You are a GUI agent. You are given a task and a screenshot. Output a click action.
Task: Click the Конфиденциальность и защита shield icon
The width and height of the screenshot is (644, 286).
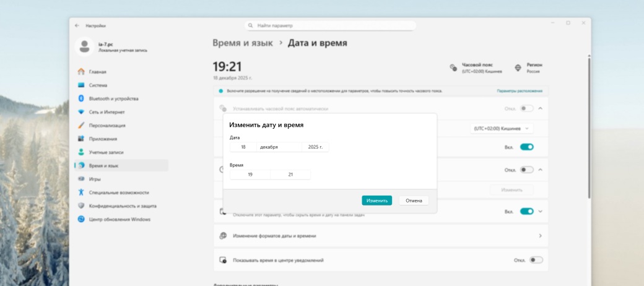coord(81,206)
